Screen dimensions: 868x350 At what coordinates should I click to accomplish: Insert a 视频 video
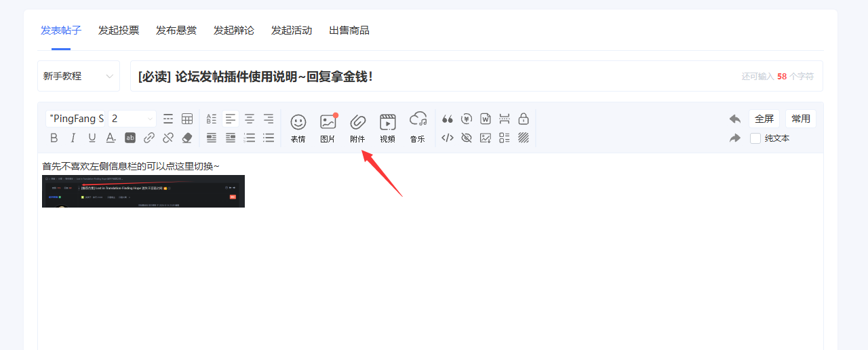click(387, 128)
